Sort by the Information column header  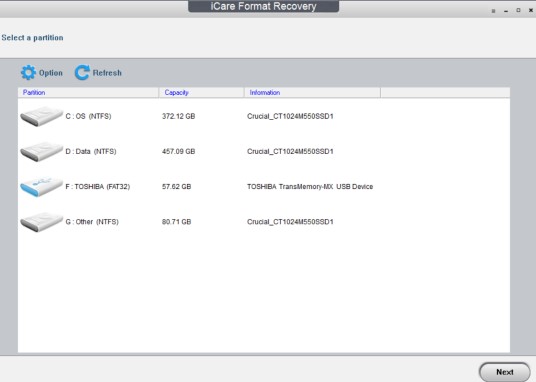(x=312, y=92)
